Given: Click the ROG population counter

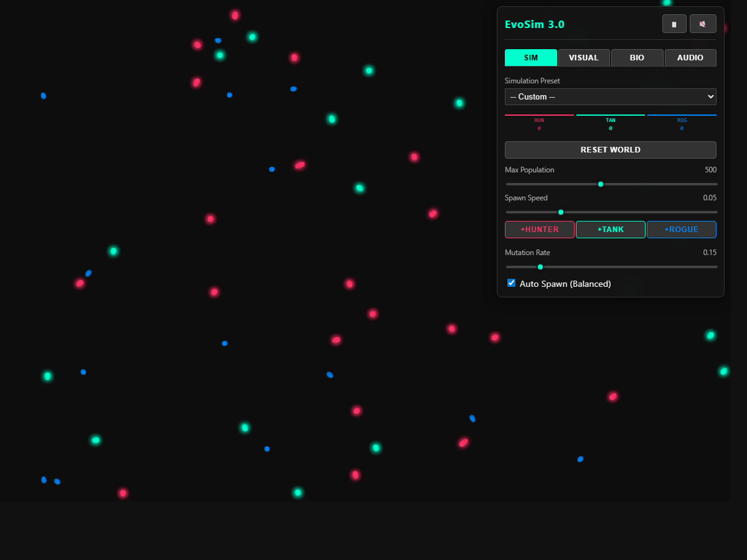Looking at the screenshot, I should coord(682,124).
